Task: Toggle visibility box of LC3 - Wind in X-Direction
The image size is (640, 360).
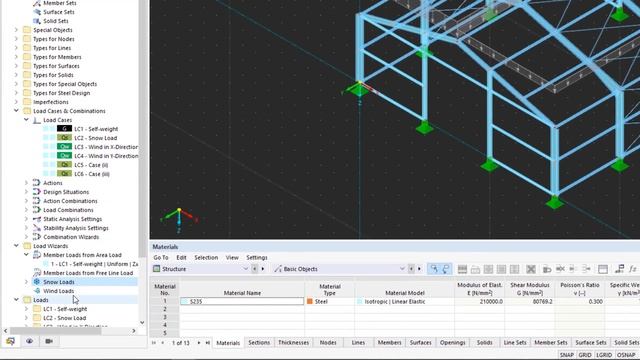Action: [x=46, y=147]
